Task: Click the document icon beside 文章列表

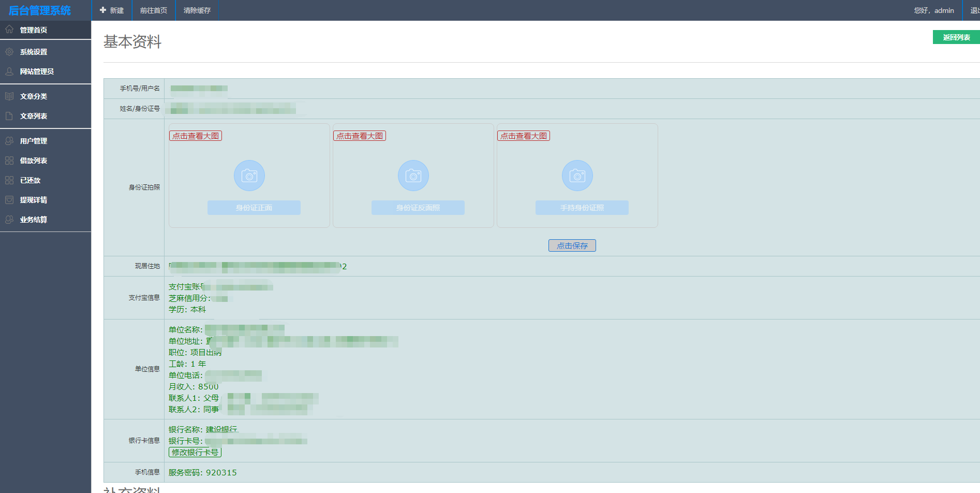Action: point(9,116)
